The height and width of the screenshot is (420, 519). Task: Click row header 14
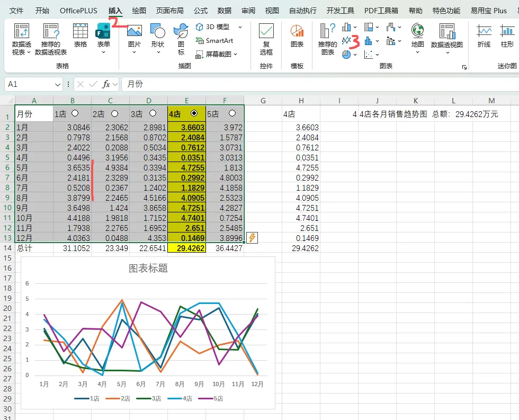[x=7, y=248]
